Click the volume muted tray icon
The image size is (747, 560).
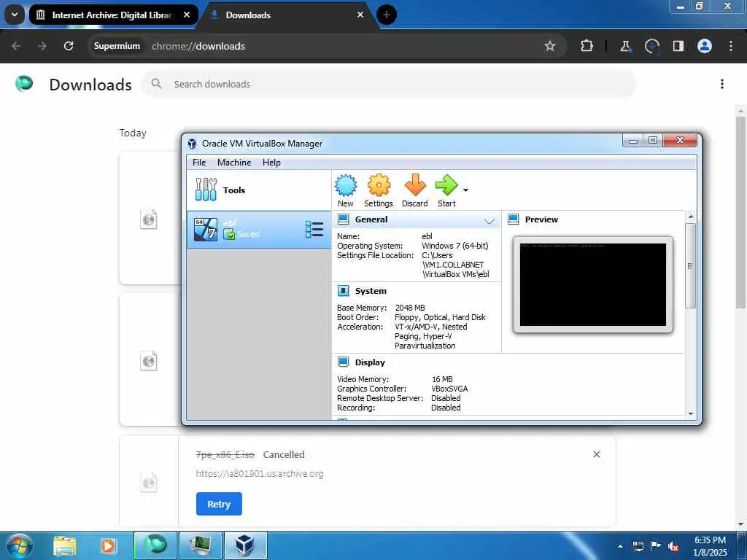(x=673, y=546)
